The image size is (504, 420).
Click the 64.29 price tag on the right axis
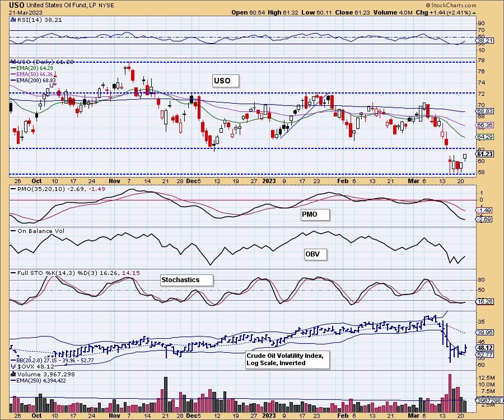click(x=485, y=137)
